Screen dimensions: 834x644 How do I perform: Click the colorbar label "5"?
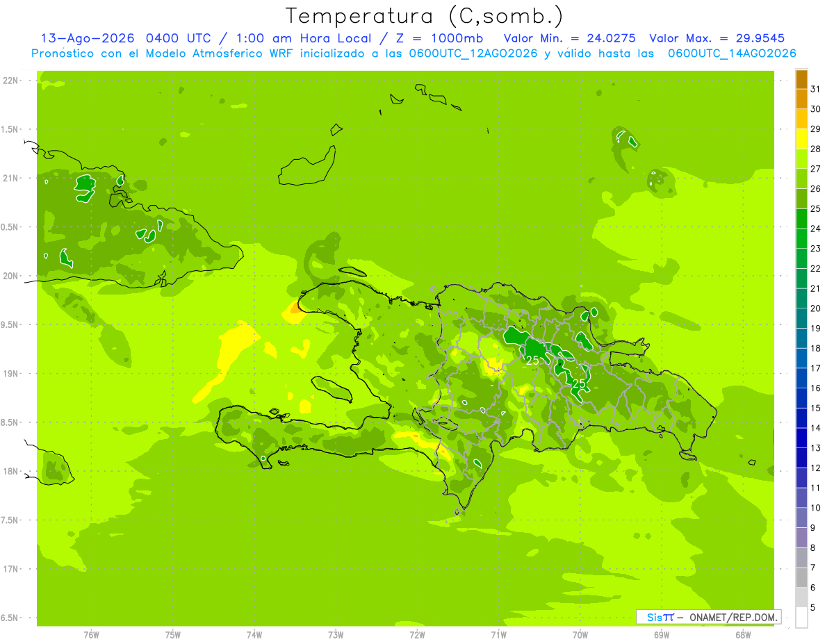click(x=813, y=607)
